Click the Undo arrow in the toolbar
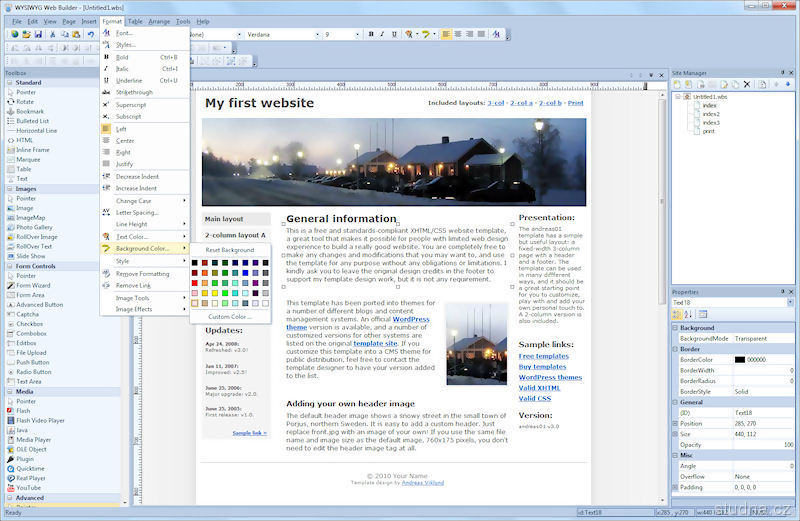Image resolution: width=800 pixels, height=521 pixels. [x=90, y=34]
